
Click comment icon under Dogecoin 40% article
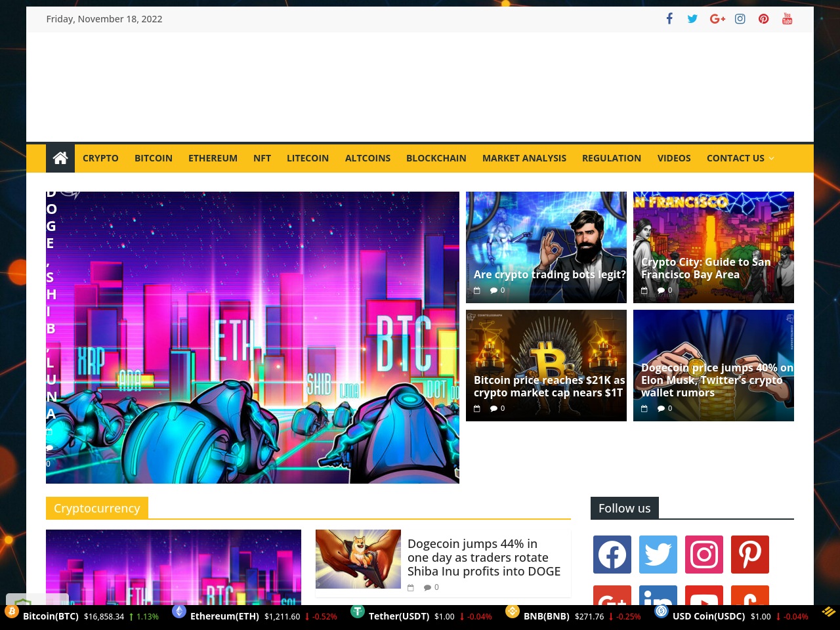[x=661, y=408]
